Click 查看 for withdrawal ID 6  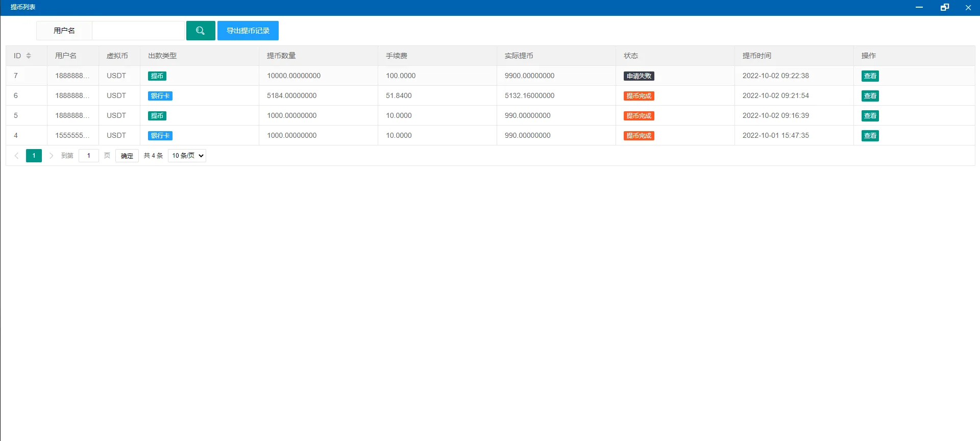870,96
